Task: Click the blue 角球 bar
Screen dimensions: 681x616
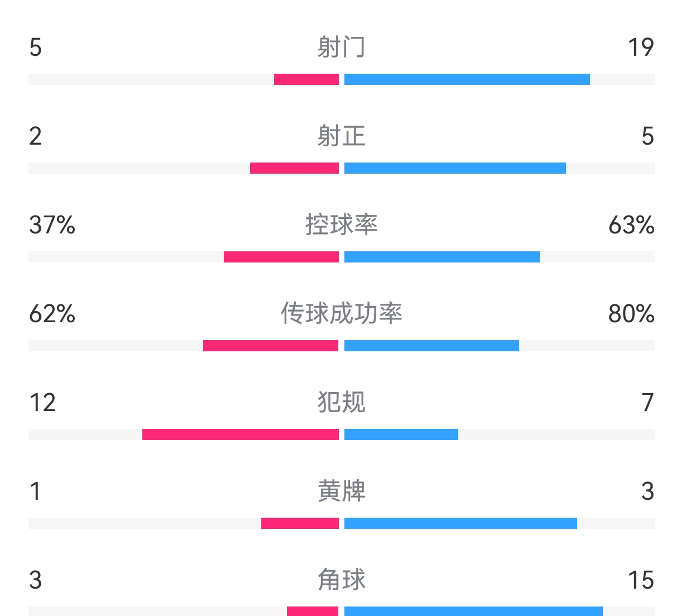Action: 473,612
